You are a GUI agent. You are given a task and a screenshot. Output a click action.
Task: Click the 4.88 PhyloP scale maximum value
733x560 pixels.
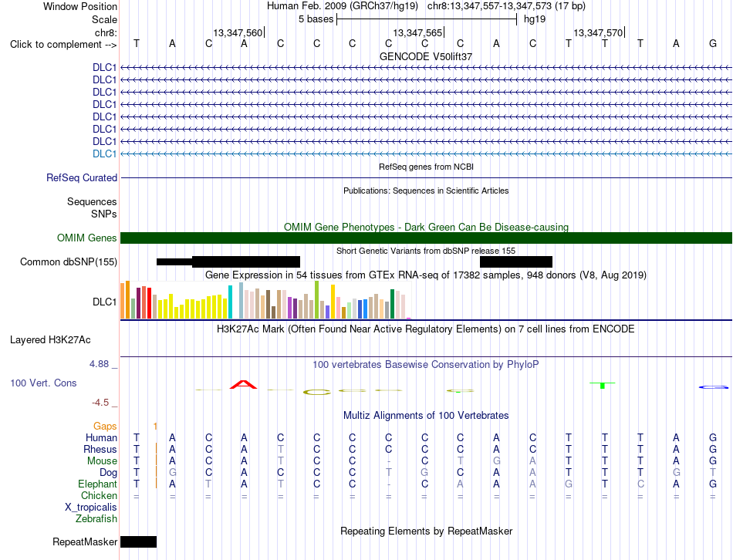tap(100, 363)
